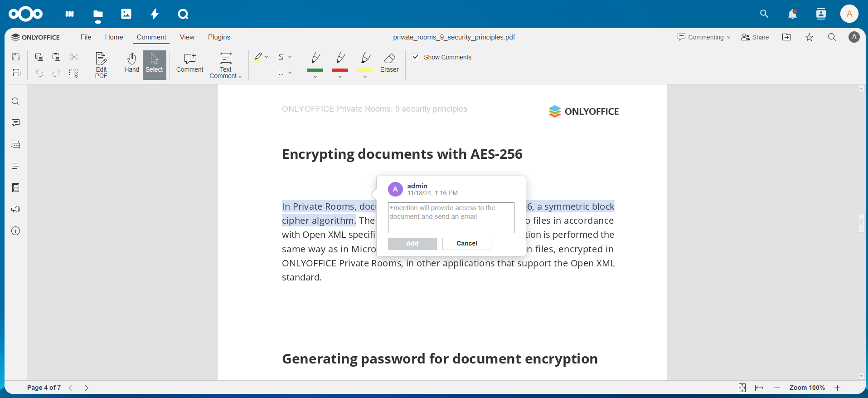Click the header Search magnifier in editor
The width and height of the screenshot is (868, 398).
[x=832, y=37]
